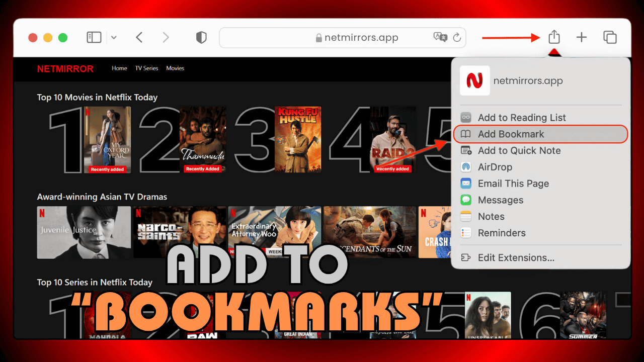Open TV Series navigation link

146,68
